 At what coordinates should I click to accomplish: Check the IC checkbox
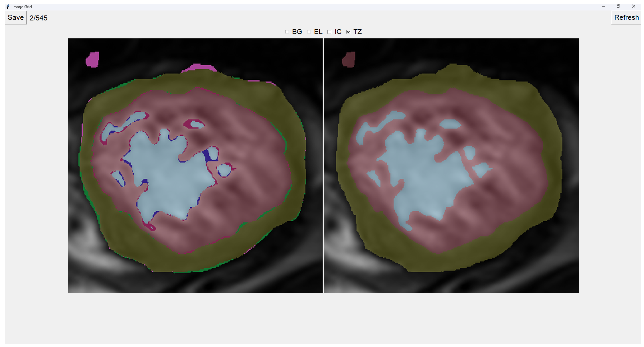tap(329, 32)
